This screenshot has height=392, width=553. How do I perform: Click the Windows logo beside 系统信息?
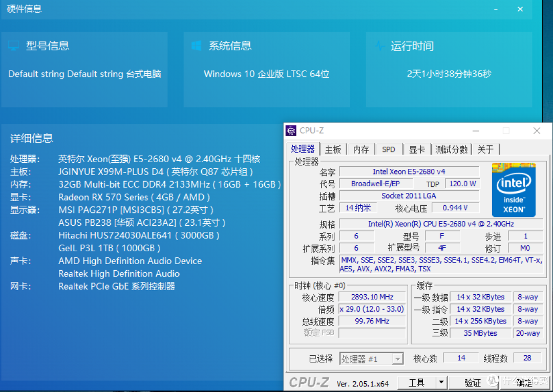196,46
